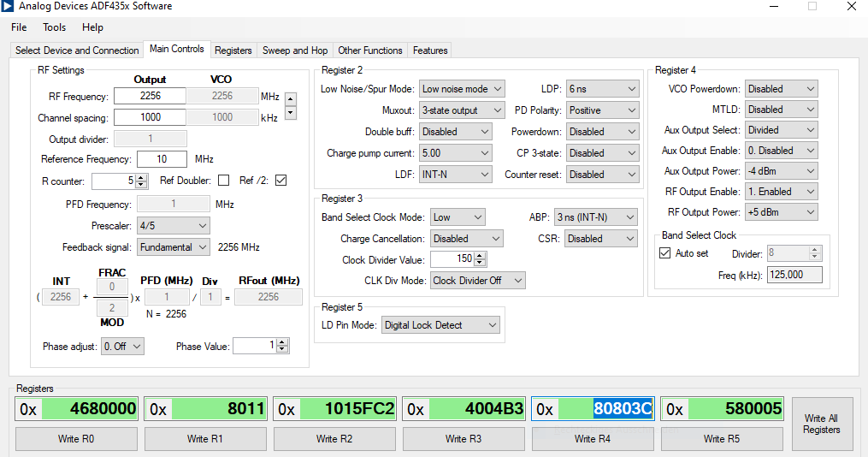
Task: Open the VCO Powerdown dropdown
Action: tap(781, 89)
